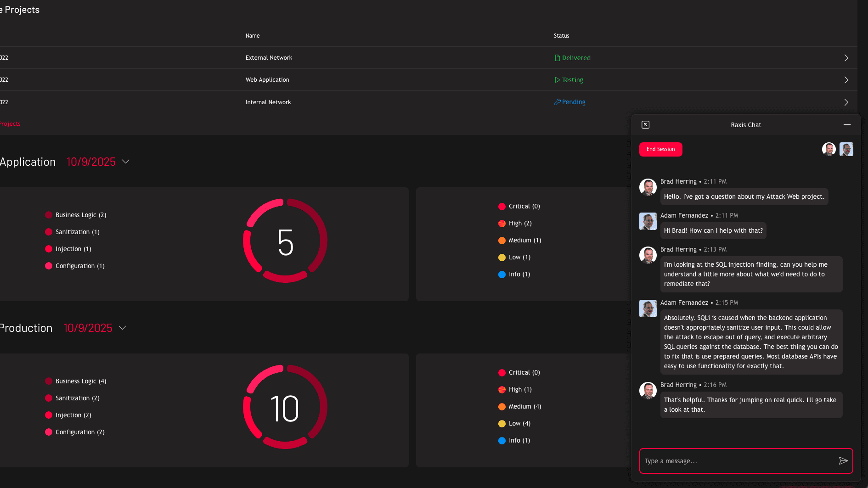
Task: Open Internal Network project row chevron
Action: click(846, 102)
